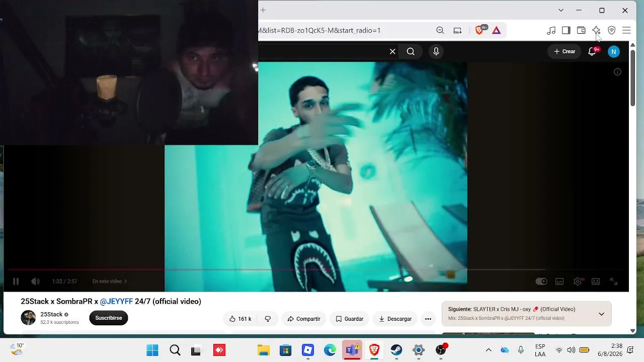The image size is (644, 362).
Task: Start voice search with the microphone
Action: 436,51
